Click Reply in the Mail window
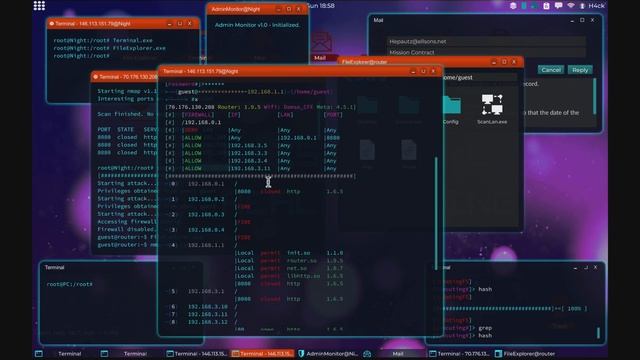The image size is (640, 360). click(x=580, y=70)
